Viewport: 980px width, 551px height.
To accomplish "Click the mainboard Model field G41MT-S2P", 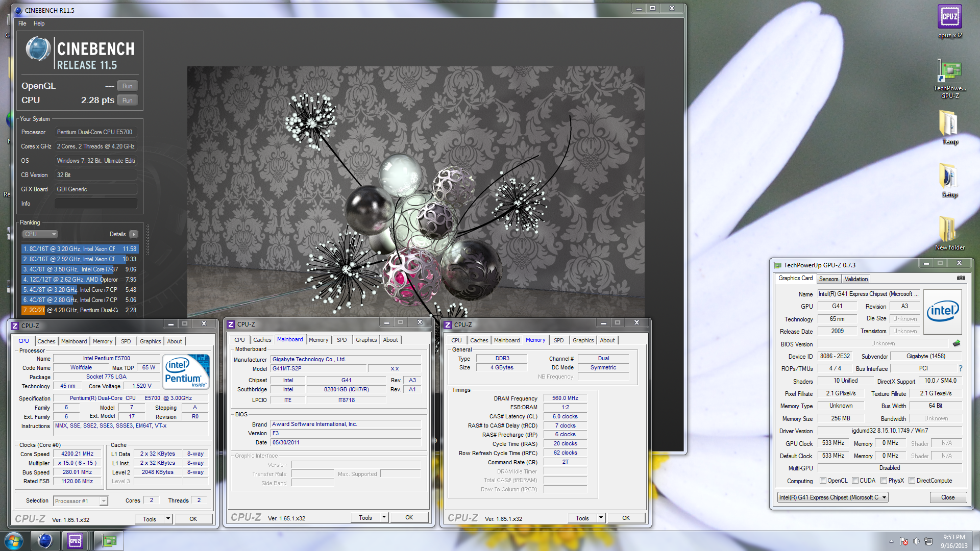I will [317, 368].
